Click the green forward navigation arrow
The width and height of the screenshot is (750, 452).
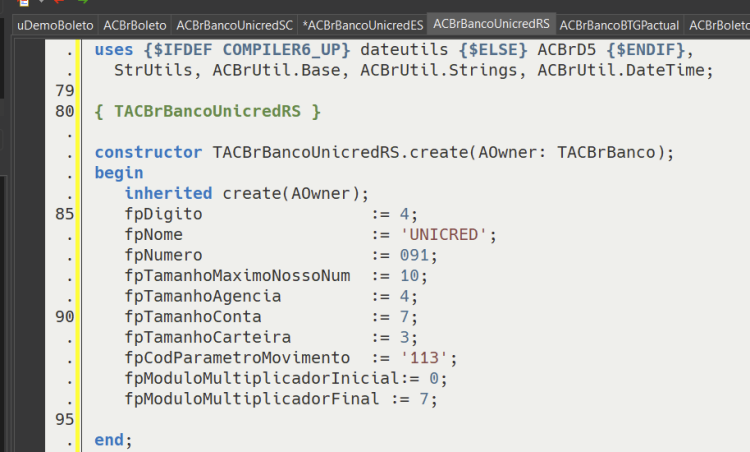click(x=83, y=2)
